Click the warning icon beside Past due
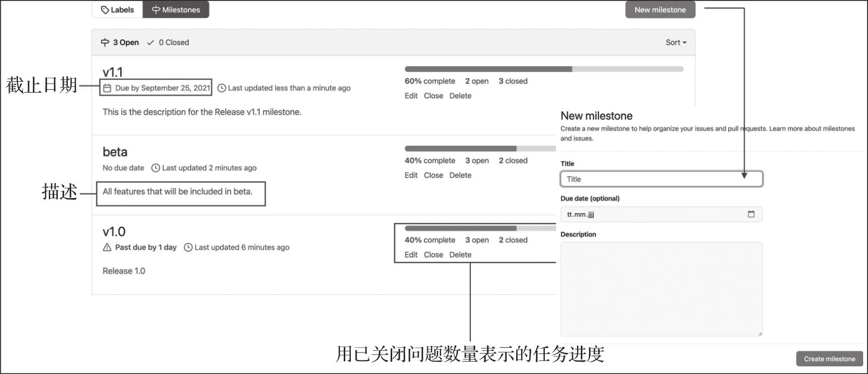The image size is (868, 374). pos(107,248)
